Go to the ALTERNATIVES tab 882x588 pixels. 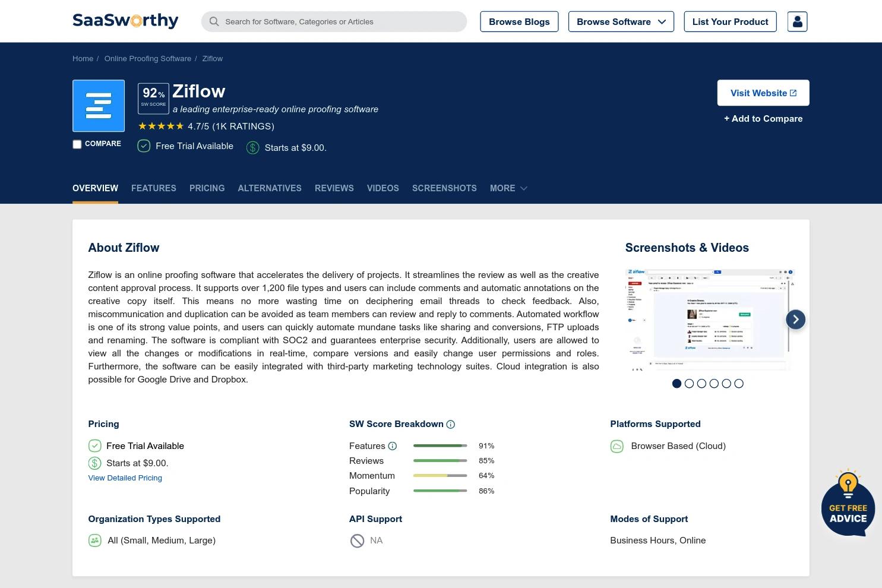270,188
